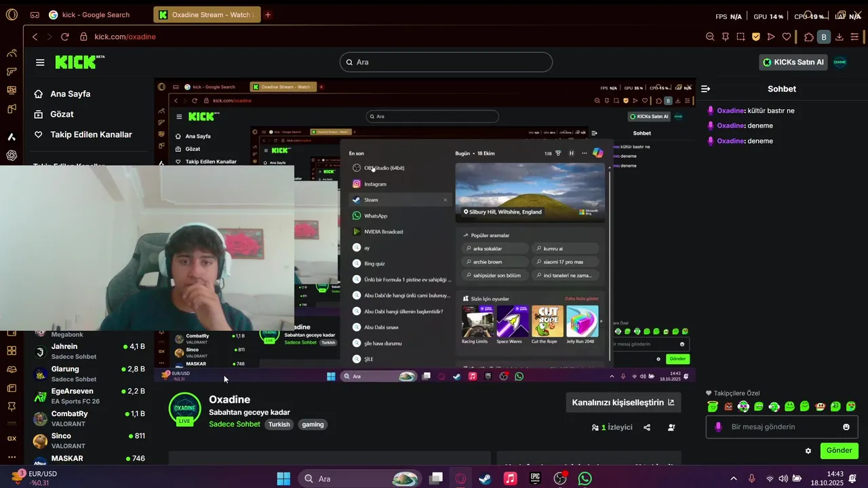
Task: Select the Turkish tag
Action: pyautogui.click(x=279, y=424)
